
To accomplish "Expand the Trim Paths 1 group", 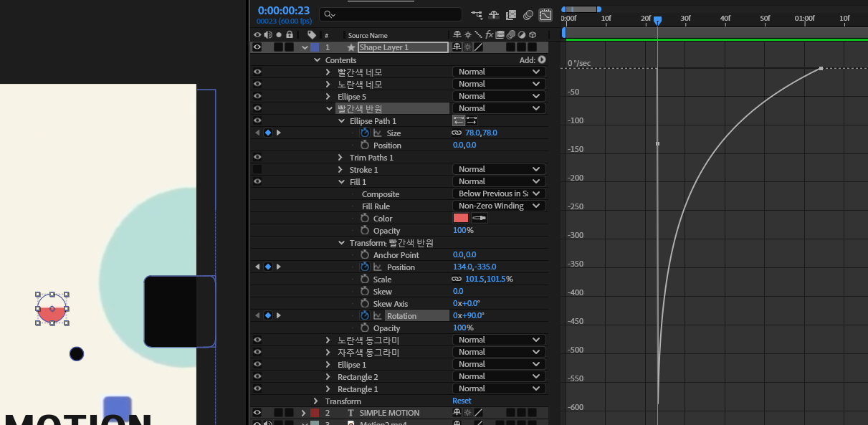I will pyautogui.click(x=340, y=158).
